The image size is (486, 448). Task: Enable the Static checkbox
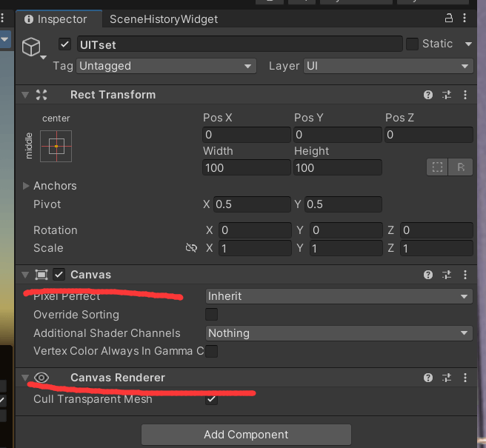412,44
